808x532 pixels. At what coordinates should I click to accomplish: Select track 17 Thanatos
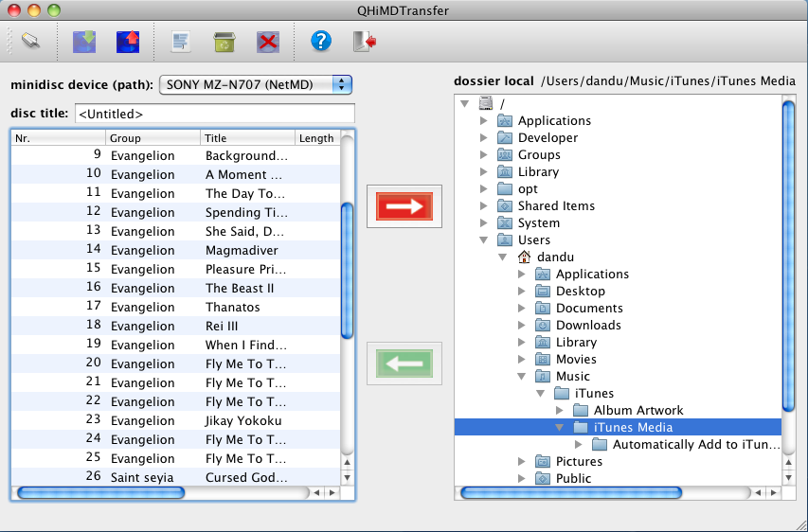[175, 307]
